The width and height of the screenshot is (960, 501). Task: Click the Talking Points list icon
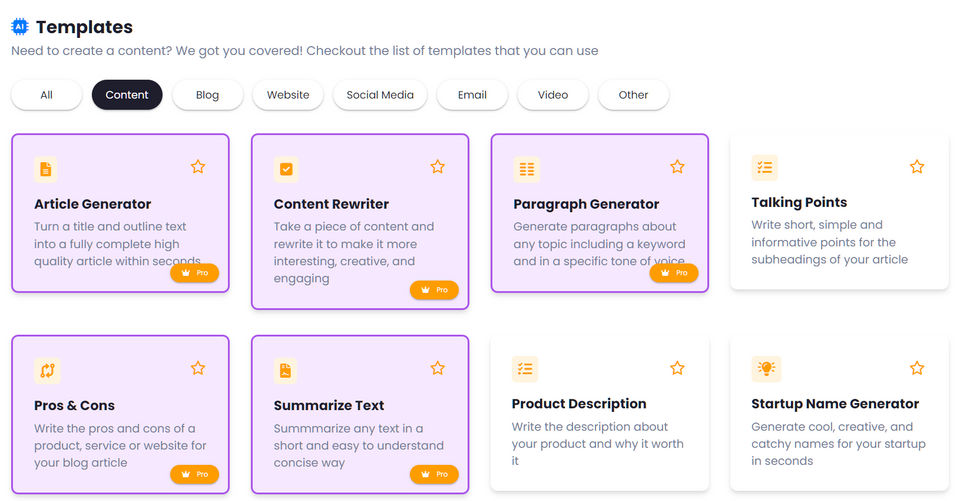[764, 168]
